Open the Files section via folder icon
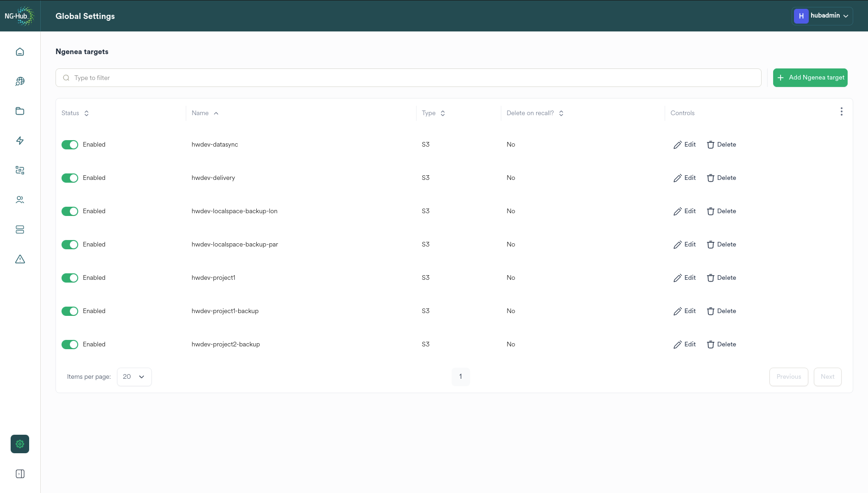The image size is (868, 493). pos(20,111)
